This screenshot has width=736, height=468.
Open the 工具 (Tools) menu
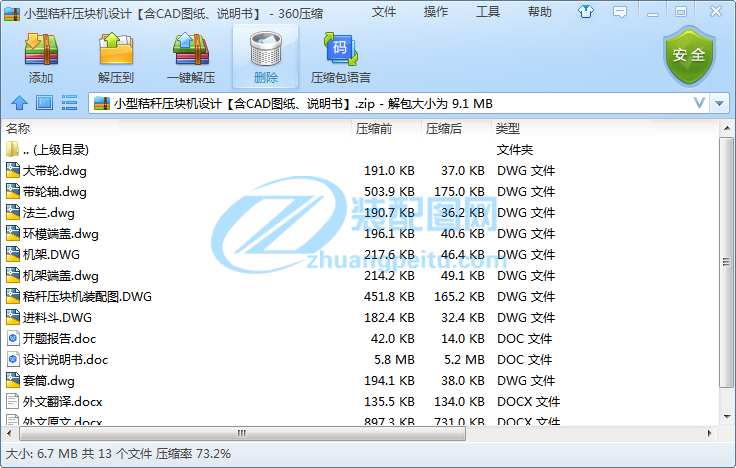(x=488, y=12)
